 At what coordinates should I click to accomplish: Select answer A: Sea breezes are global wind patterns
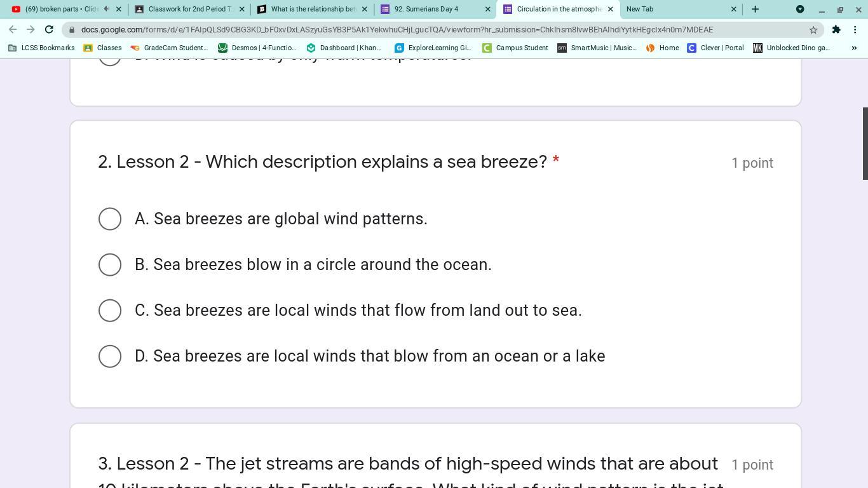tap(110, 219)
